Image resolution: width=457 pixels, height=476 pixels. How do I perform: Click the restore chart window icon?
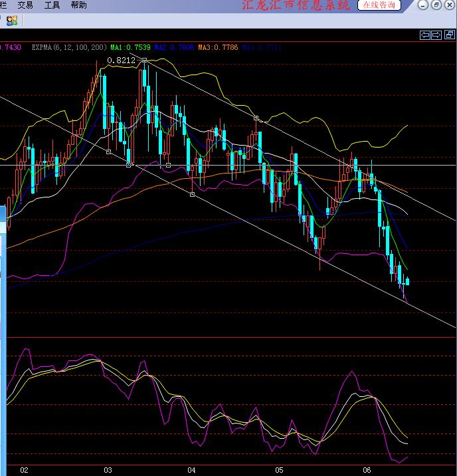(450, 35)
